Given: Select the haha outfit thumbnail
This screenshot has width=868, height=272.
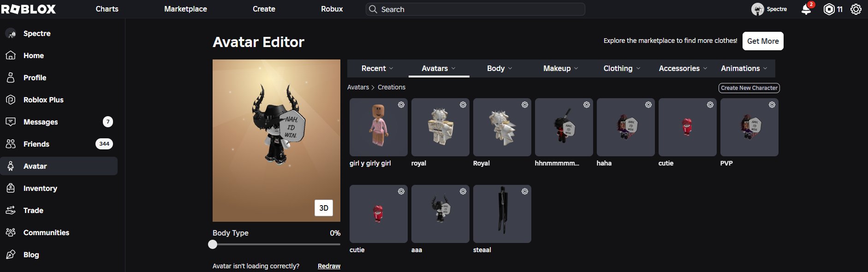Looking at the screenshot, I should 626,127.
